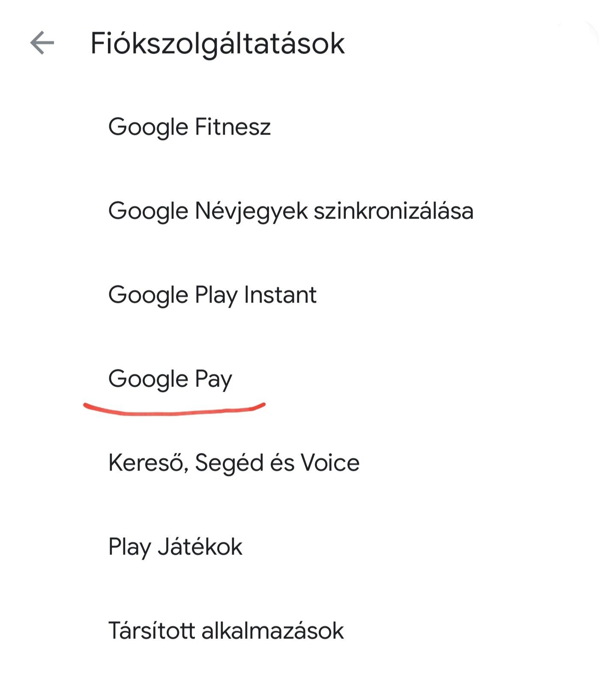
Task: Open Google Fitnesz settings
Action: coord(308,127)
